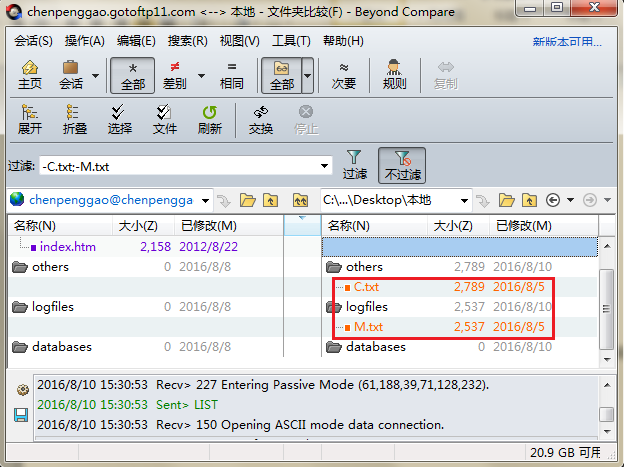
Task: Sort right pane by 名称(N) column
Action: point(374,226)
